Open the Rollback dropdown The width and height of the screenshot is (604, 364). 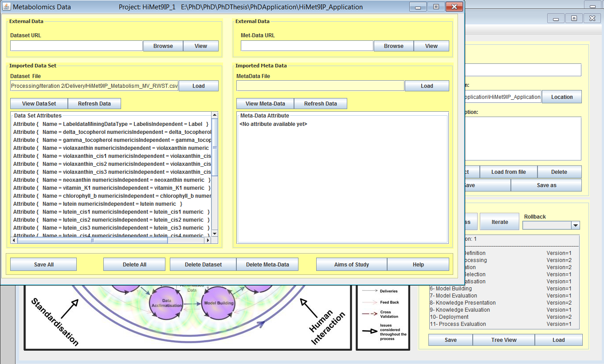click(x=575, y=225)
